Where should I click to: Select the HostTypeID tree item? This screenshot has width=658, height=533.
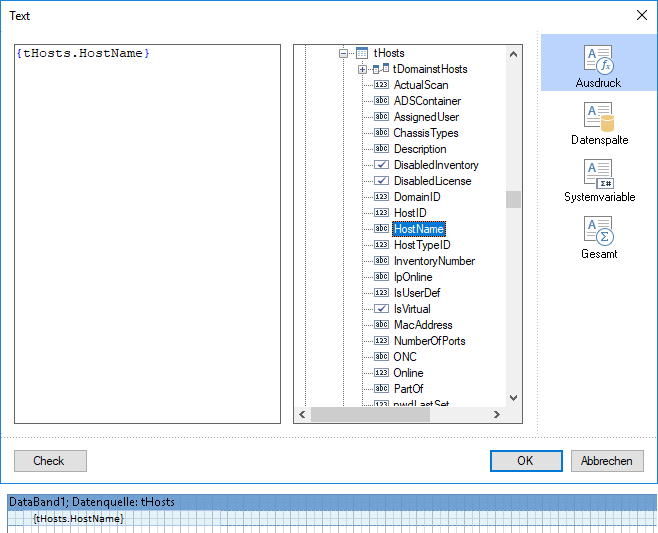422,245
